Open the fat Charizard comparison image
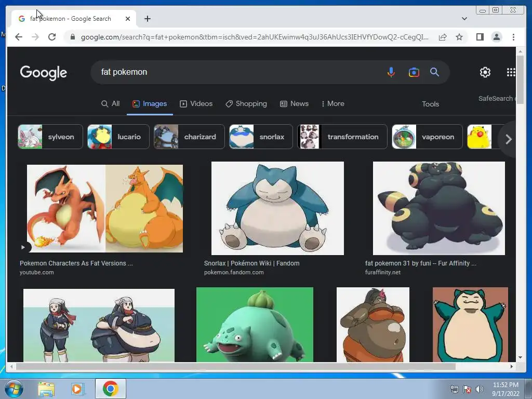The height and width of the screenshot is (399, 532). pos(105,209)
